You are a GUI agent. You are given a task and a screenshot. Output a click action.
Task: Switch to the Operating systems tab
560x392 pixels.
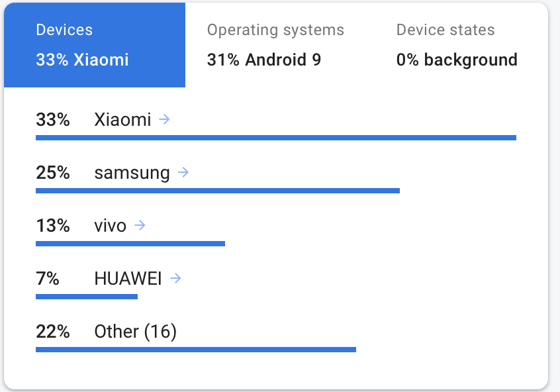click(275, 44)
